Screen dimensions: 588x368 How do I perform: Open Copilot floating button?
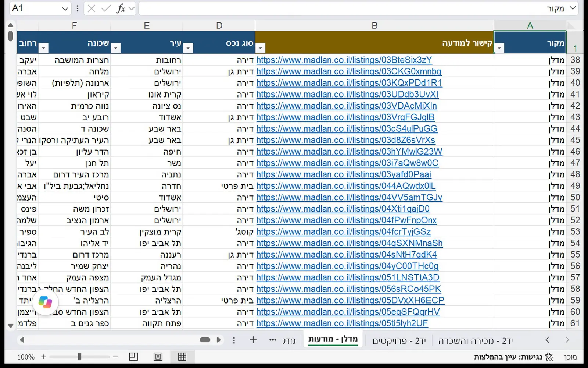pyautogui.click(x=45, y=302)
